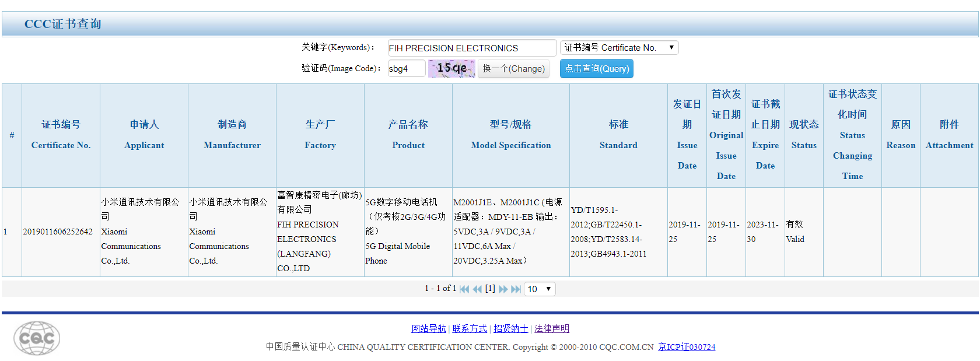Click the # column header

click(x=12, y=135)
